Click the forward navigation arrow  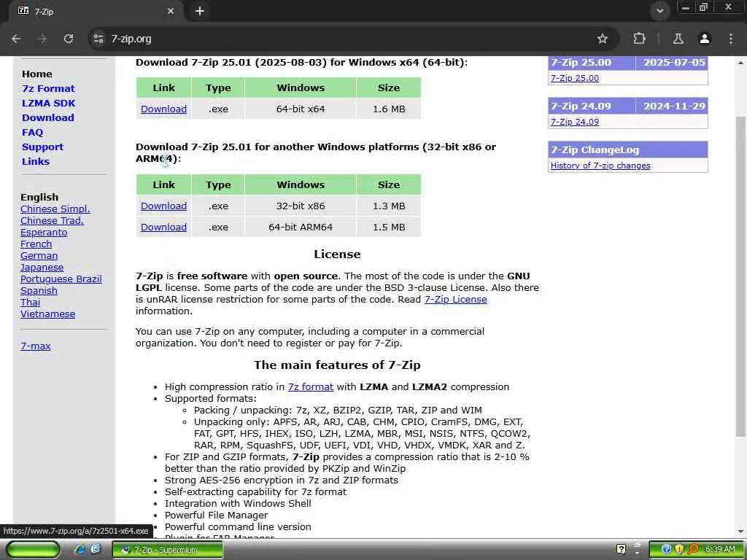pyautogui.click(x=42, y=39)
